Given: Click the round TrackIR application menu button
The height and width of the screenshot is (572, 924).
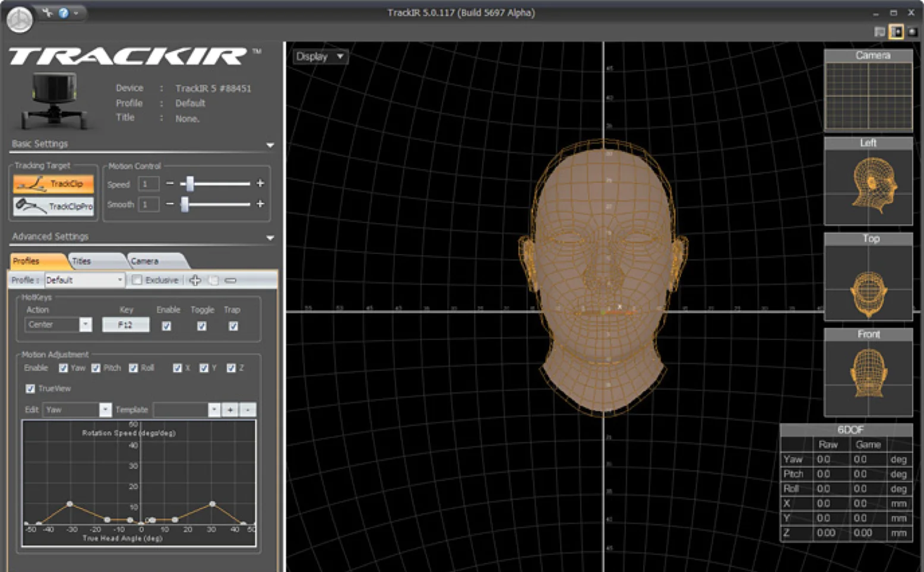Looking at the screenshot, I should click(20, 20).
